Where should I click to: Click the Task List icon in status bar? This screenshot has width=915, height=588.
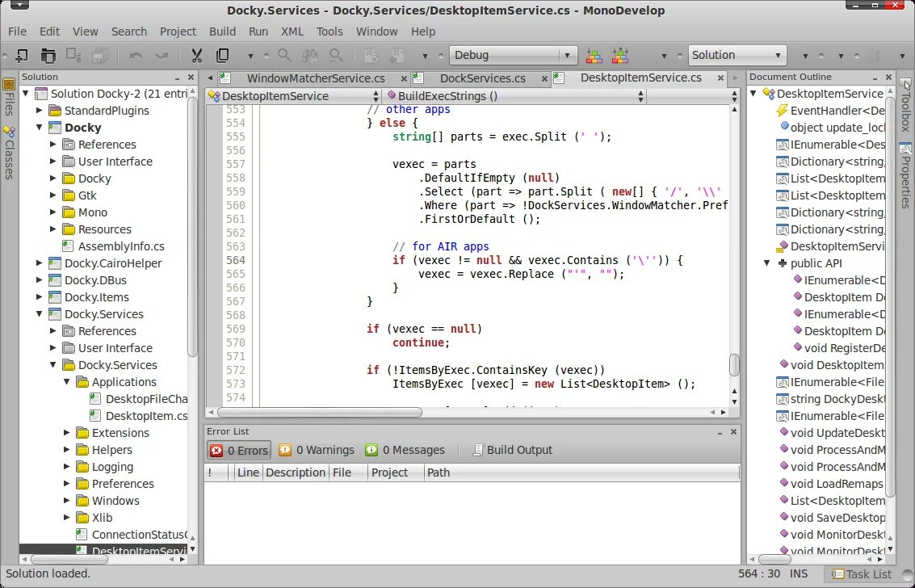point(837,574)
